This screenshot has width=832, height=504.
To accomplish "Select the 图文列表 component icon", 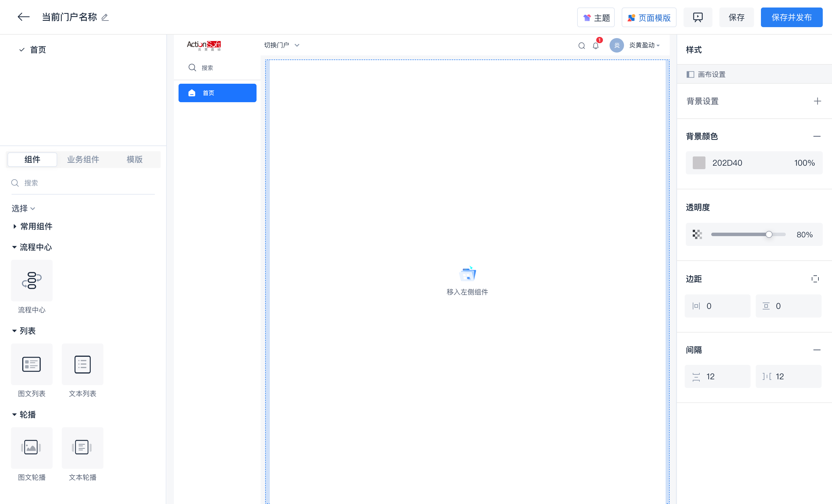I will tap(32, 364).
